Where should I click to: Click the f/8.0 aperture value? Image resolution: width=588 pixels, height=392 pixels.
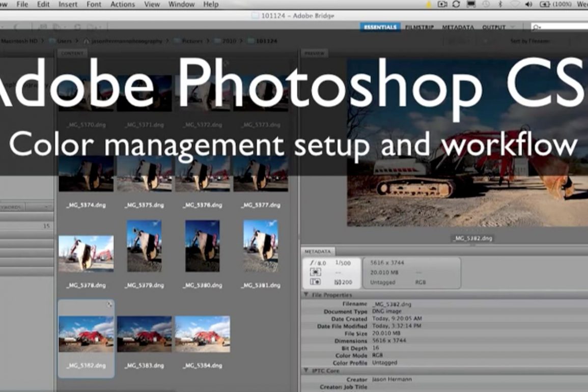pos(318,263)
